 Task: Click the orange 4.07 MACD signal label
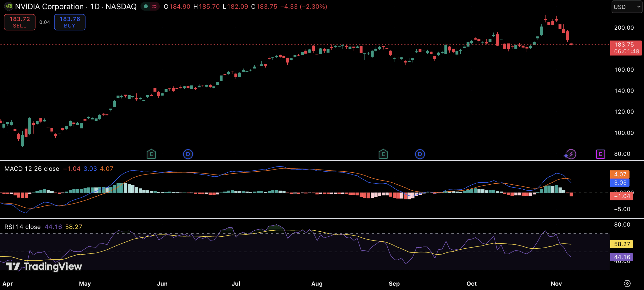(x=620, y=174)
